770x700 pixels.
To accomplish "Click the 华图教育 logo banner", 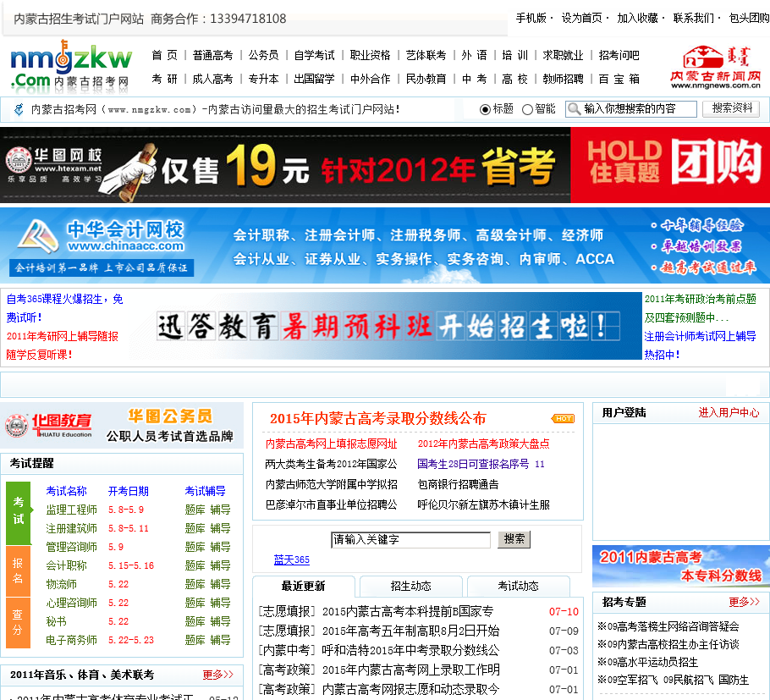I will pos(122,426).
